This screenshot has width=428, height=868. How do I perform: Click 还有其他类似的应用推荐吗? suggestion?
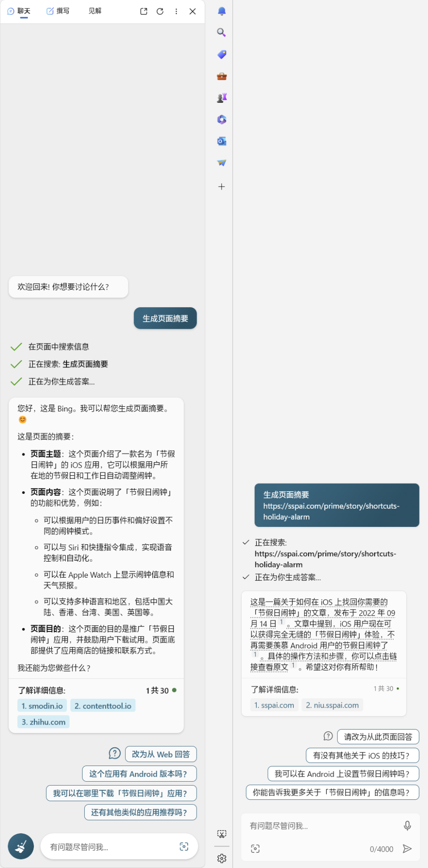140,812
